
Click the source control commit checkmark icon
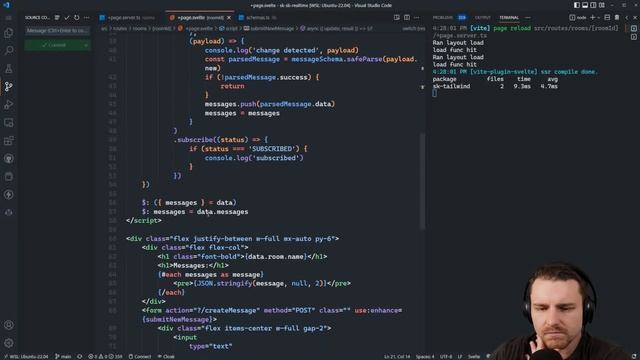(x=67, y=18)
